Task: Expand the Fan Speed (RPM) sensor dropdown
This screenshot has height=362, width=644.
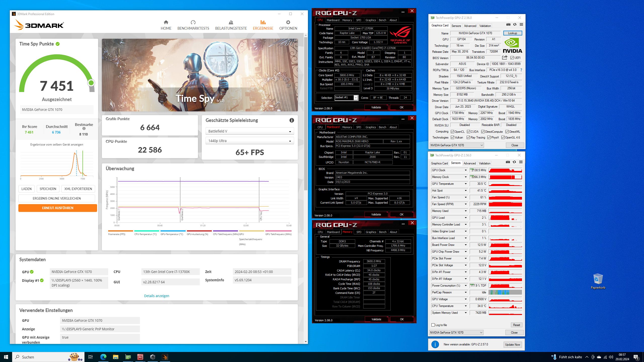Action: (x=466, y=204)
